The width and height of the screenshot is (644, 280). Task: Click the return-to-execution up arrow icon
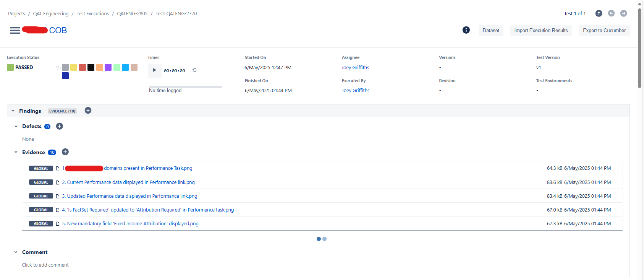pyautogui.click(x=599, y=13)
